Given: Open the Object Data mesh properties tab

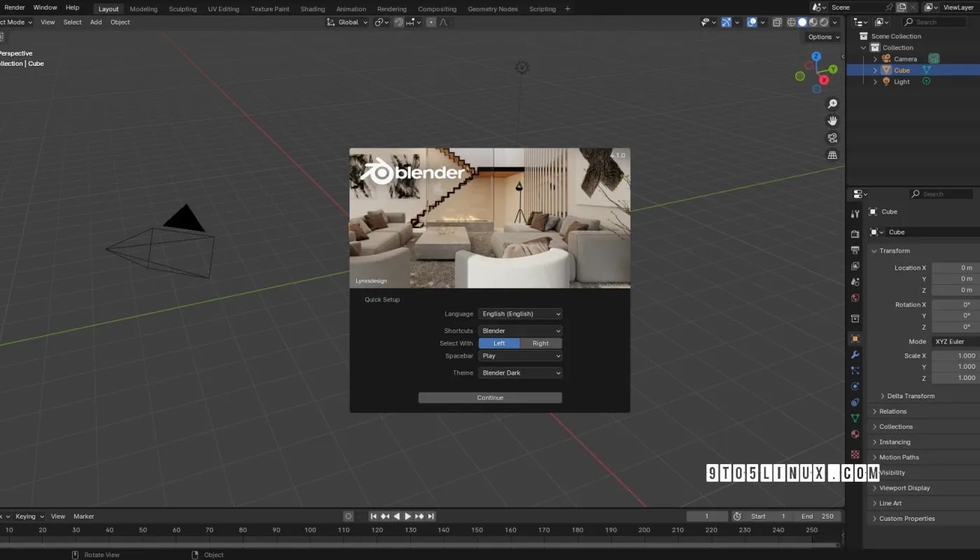Looking at the screenshot, I should [x=855, y=419].
